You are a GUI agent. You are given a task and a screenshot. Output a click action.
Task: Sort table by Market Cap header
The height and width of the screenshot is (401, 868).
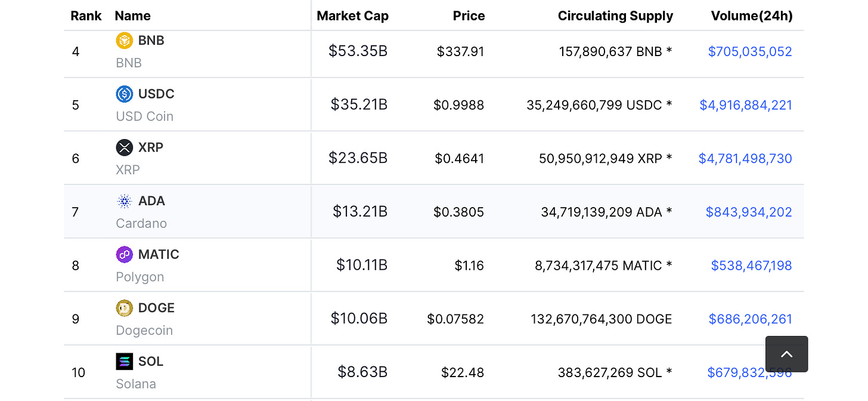pos(352,16)
